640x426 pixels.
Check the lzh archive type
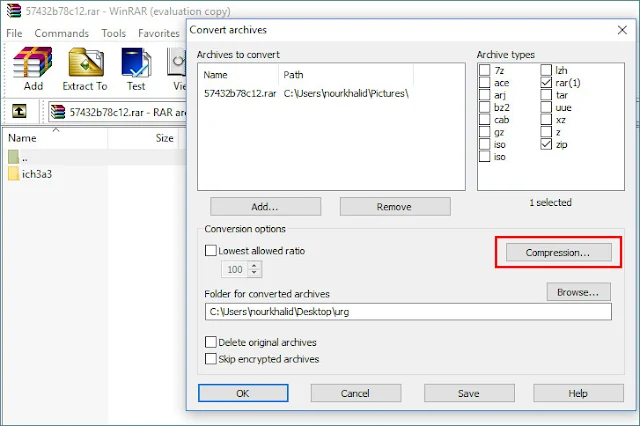click(546, 70)
